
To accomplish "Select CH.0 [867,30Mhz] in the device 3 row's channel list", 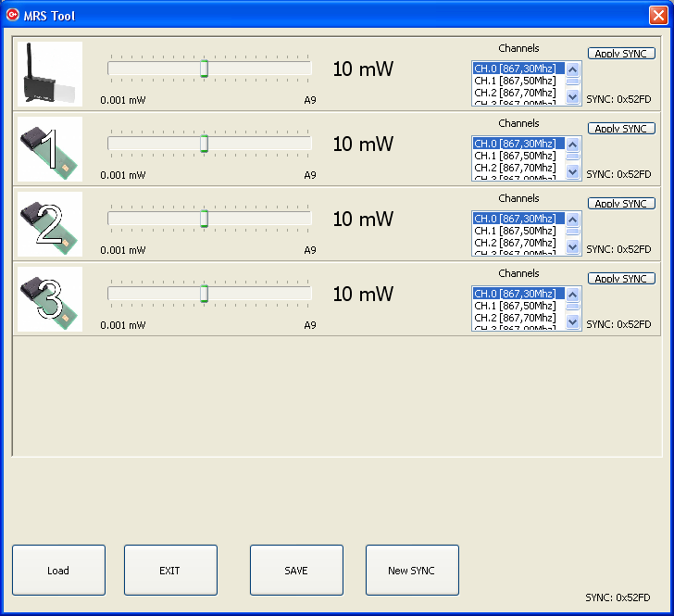I will coord(518,294).
